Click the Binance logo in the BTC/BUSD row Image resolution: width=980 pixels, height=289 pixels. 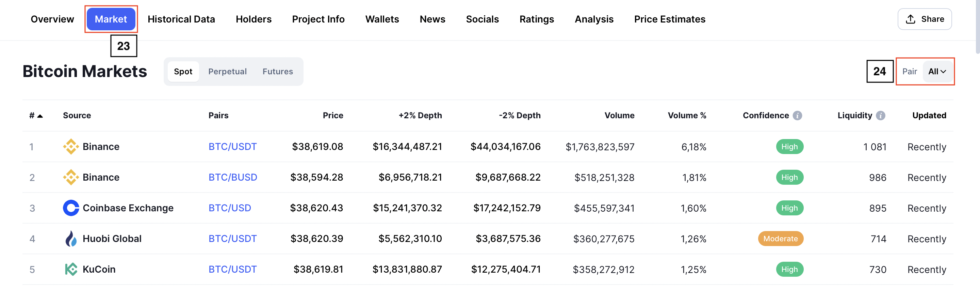click(x=71, y=177)
